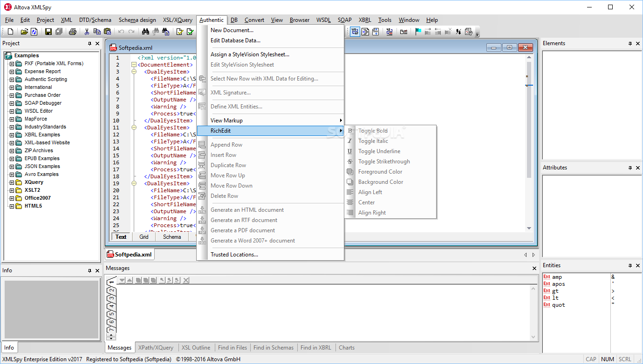Viewport: 643px width, 364px height.
Task: Open the toolbar options overflow arrow
Action: pos(477,34)
